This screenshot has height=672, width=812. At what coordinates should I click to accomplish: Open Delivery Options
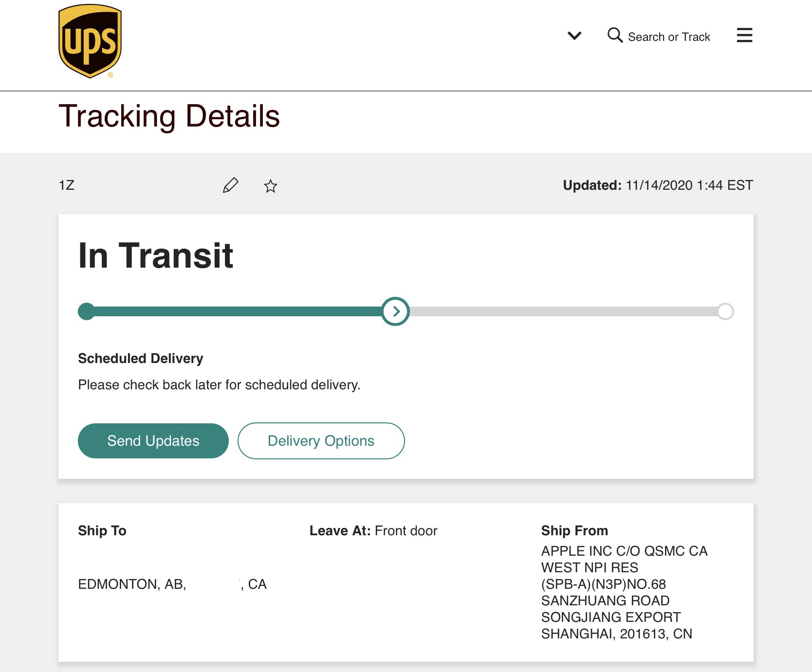click(x=321, y=441)
